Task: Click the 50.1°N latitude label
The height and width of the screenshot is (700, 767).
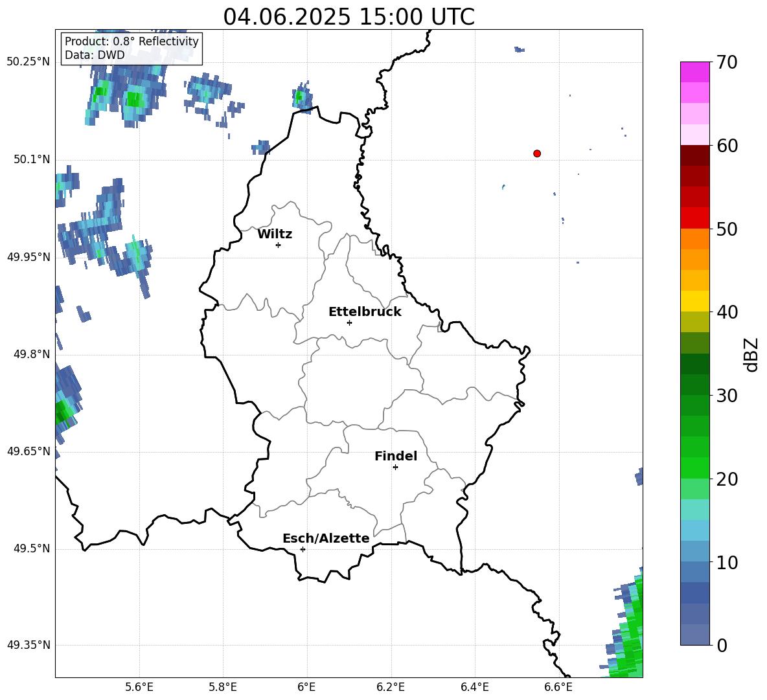Action: [32, 159]
